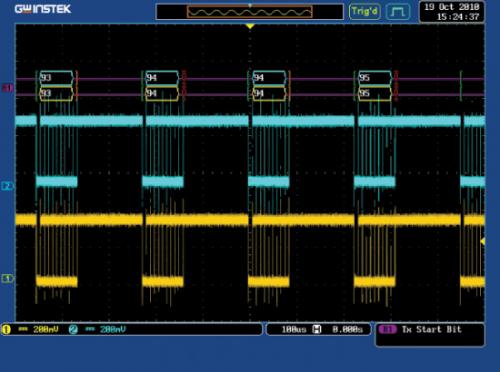This screenshot has height=372, width=500.
Task: Click the yellow channel 1 indicator badge
Action: point(6,330)
